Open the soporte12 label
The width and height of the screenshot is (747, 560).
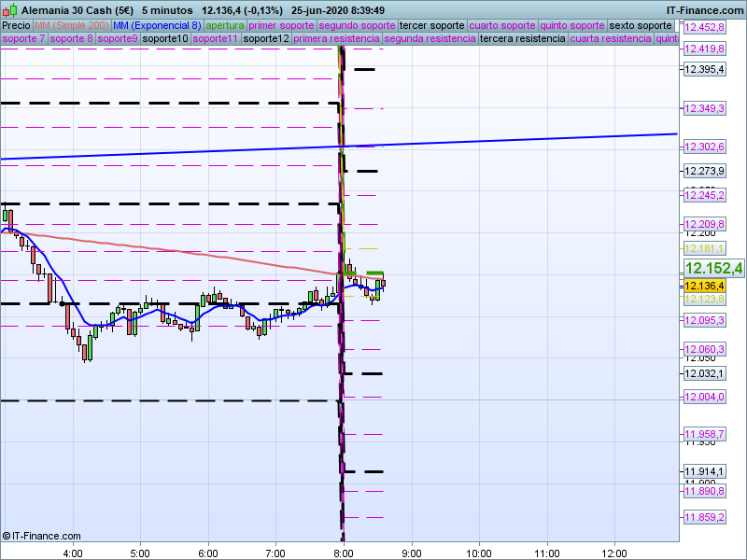tap(266, 38)
